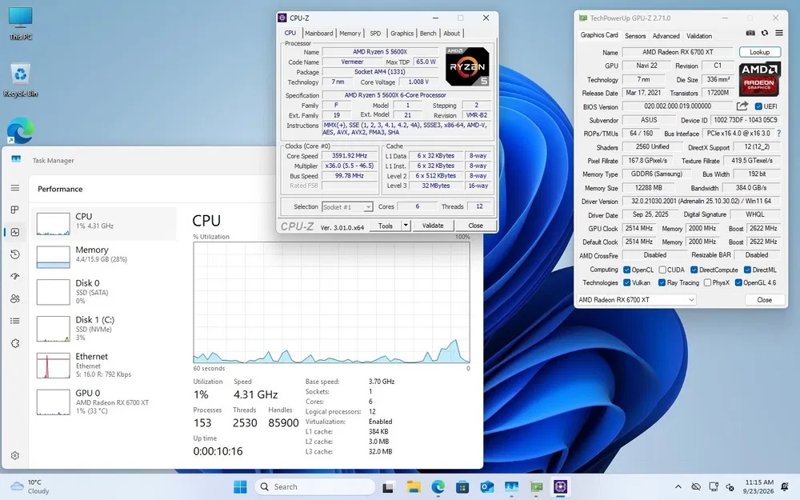Screen dimensions: 800x500
Task: Open Tools dropdown arrow in CPU-Z
Action: pos(406,225)
